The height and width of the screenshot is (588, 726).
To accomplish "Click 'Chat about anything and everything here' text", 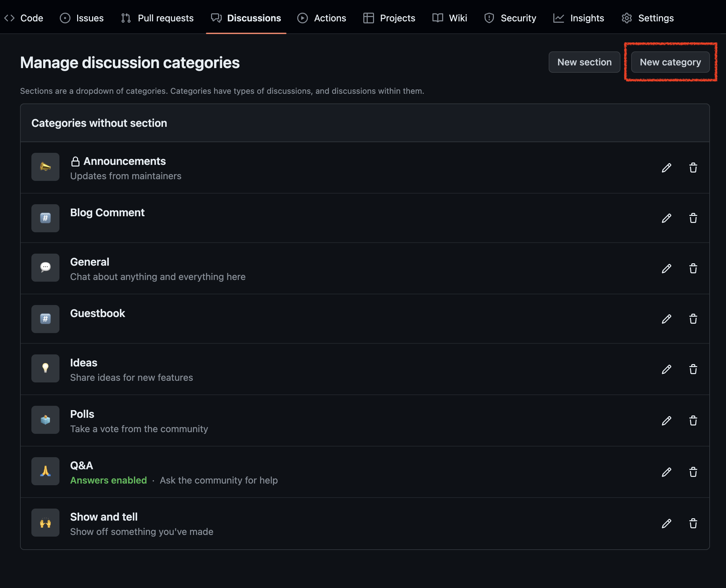I will pos(158,277).
